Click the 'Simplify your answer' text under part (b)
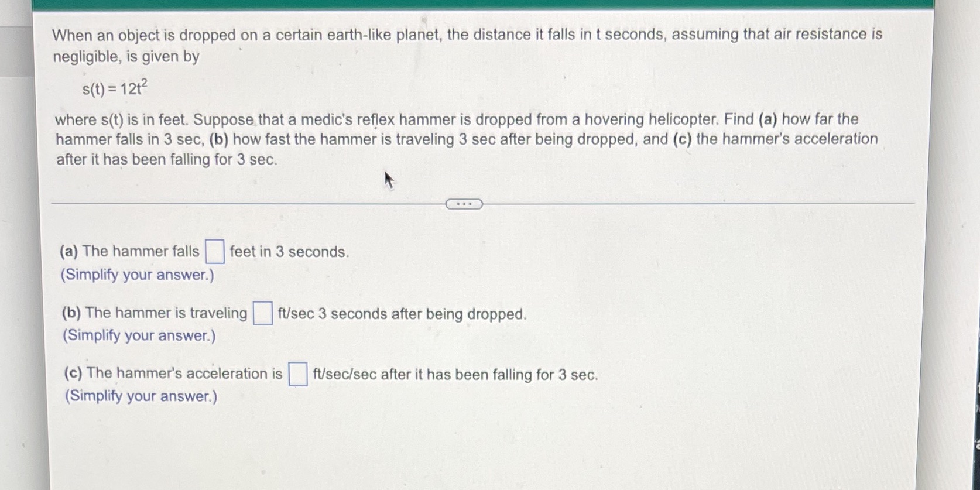This screenshot has width=980, height=490. click(x=138, y=335)
